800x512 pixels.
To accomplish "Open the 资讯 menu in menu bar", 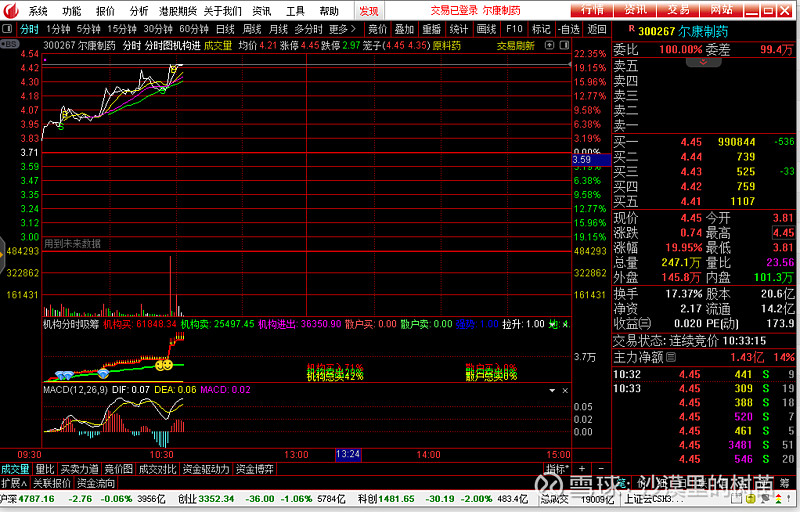I will point(261,11).
